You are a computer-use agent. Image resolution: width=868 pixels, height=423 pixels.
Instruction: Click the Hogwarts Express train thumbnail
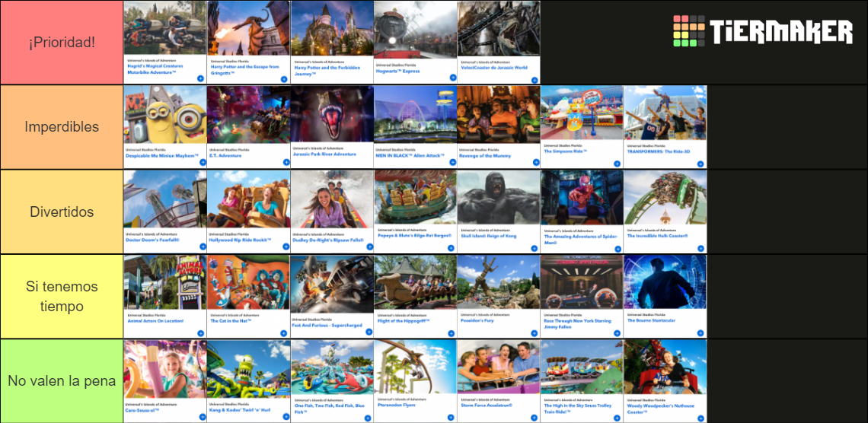click(415, 30)
